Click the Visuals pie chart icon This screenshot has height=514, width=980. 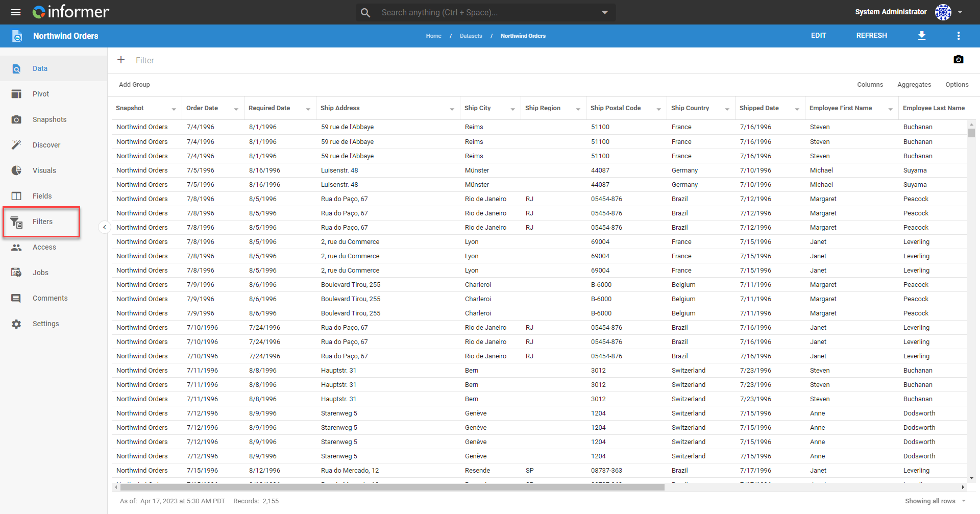click(16, 170)
